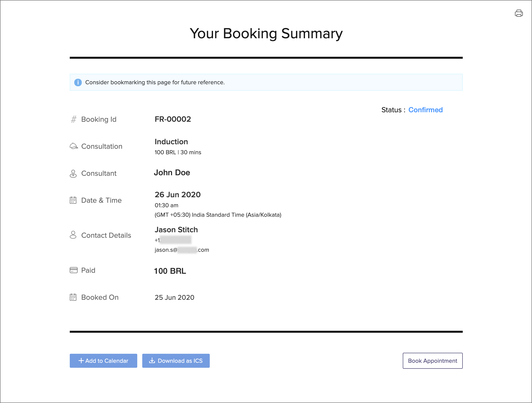This screenshot has height=403, width=532.
Task: Click the Confirmed status text
Action: pos(425,110)
